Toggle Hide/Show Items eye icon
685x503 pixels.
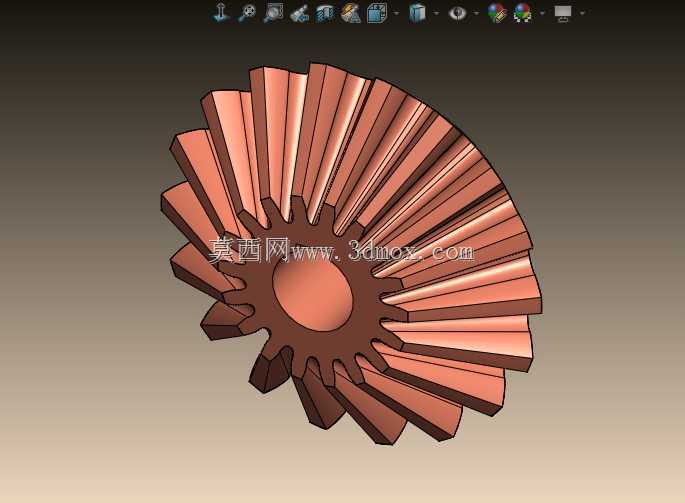(x=457, y=13)
